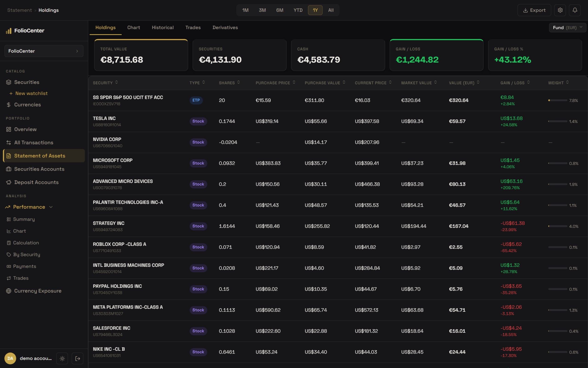Click the Export button
The image size is (588, 368).
[x=534, y=10]
